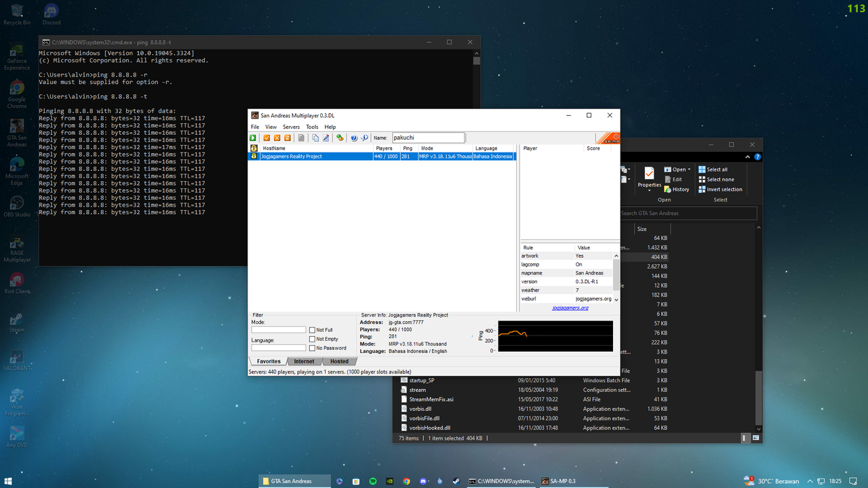
Task: Open Google Chrome desktop shortcut
Action: (17, 91)
